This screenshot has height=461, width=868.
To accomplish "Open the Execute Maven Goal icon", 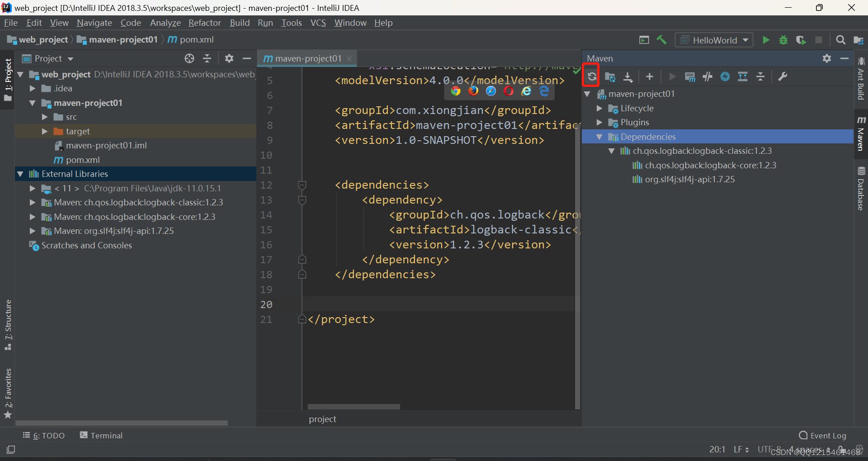I will tap(690, 77).
